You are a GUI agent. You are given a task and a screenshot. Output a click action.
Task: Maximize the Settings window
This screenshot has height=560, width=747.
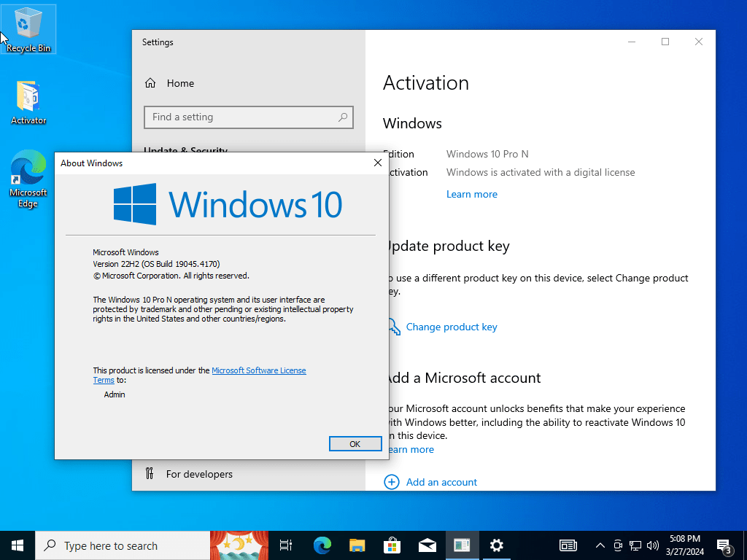(x=665, y=42)
